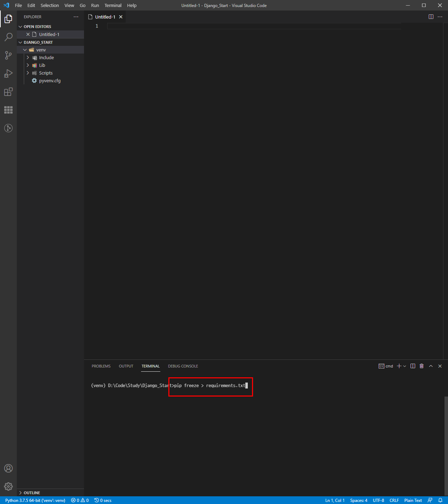The width and height of the screenshot is (448, 504).
Task: Add a new terminal with plus icon
Action: point(399,366)
